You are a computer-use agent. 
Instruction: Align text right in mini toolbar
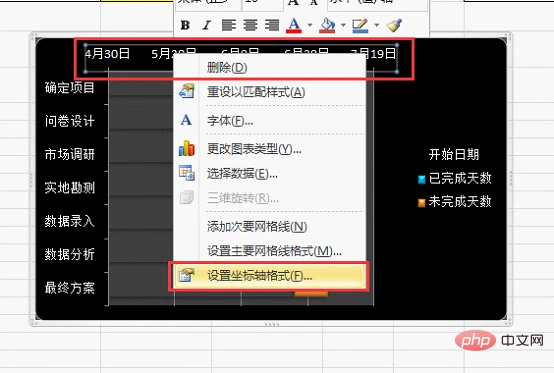272,25
